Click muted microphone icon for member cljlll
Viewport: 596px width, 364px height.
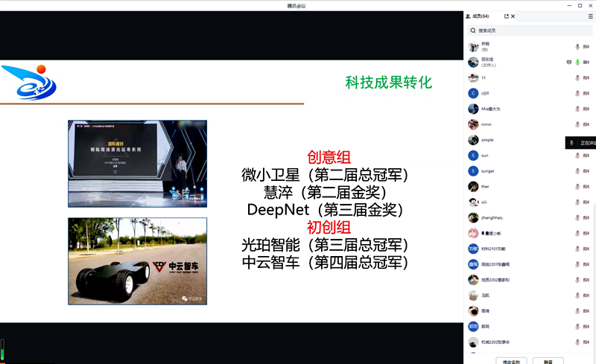click(577, 93)
